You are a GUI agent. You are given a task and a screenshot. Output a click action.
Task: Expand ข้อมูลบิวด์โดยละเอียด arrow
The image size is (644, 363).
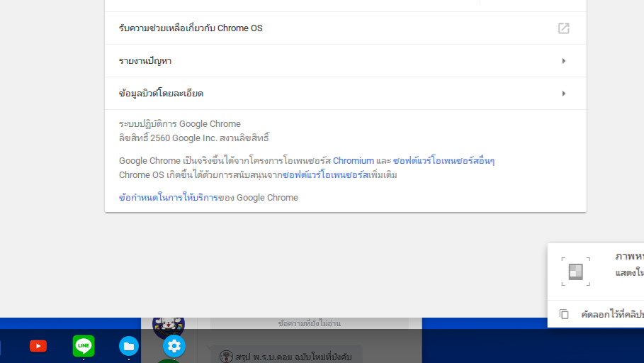pyautogui.click(x=563, y=94)
